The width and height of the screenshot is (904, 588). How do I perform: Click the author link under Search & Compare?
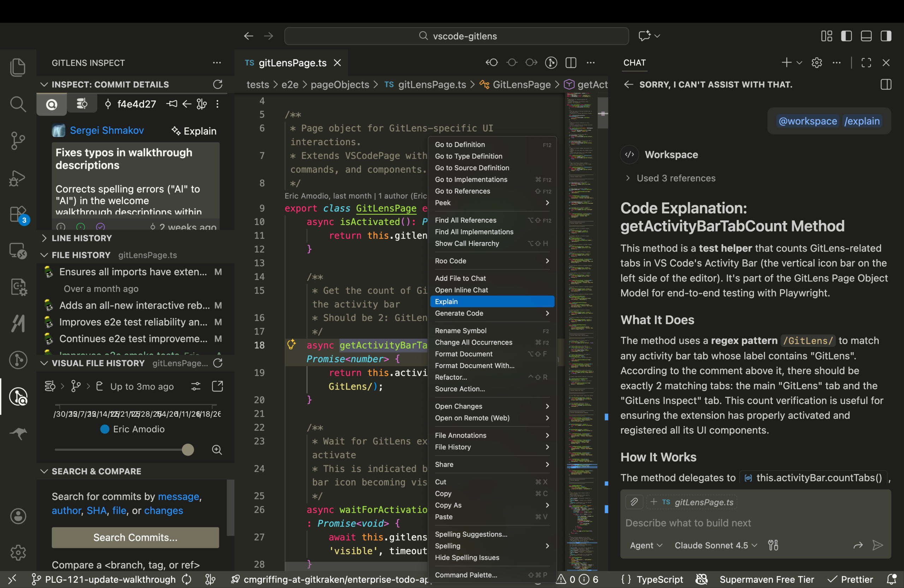coord(66,511)
